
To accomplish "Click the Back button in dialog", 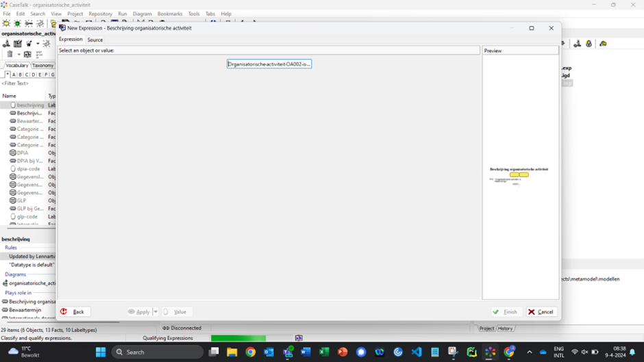I will coord(73,312).
